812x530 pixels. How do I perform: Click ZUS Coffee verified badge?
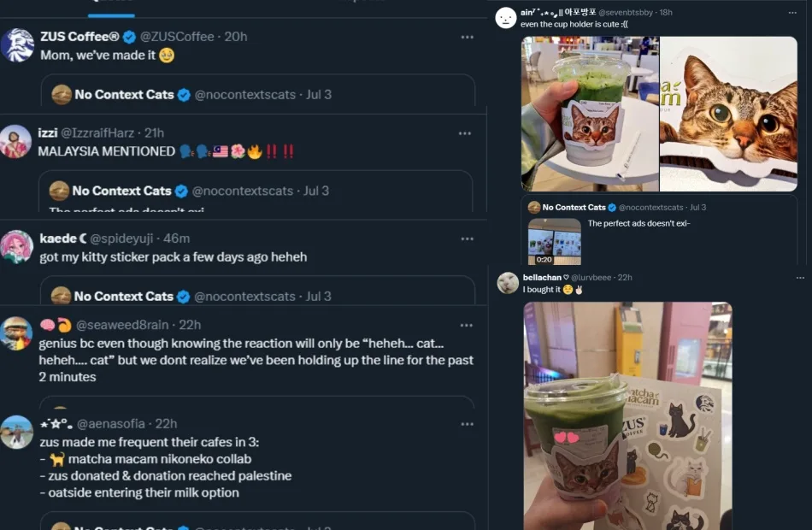[x=129, y=37]
